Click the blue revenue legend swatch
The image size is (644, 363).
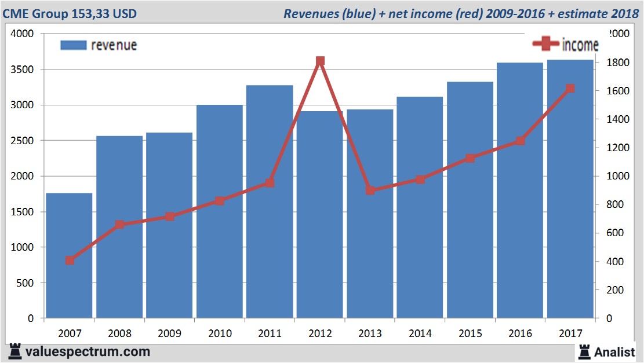pyautogui.click(x=73, y=45)
